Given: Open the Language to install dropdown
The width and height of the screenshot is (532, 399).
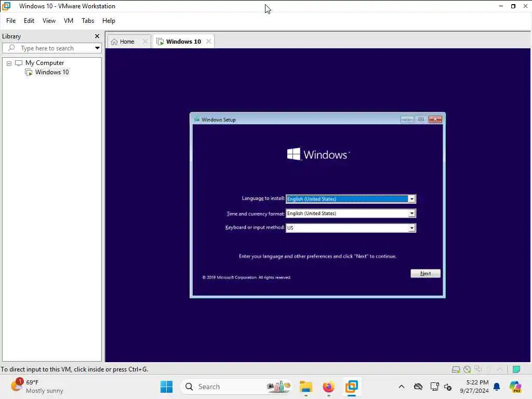Looking at the screenshot, I should tap(411, 199).
